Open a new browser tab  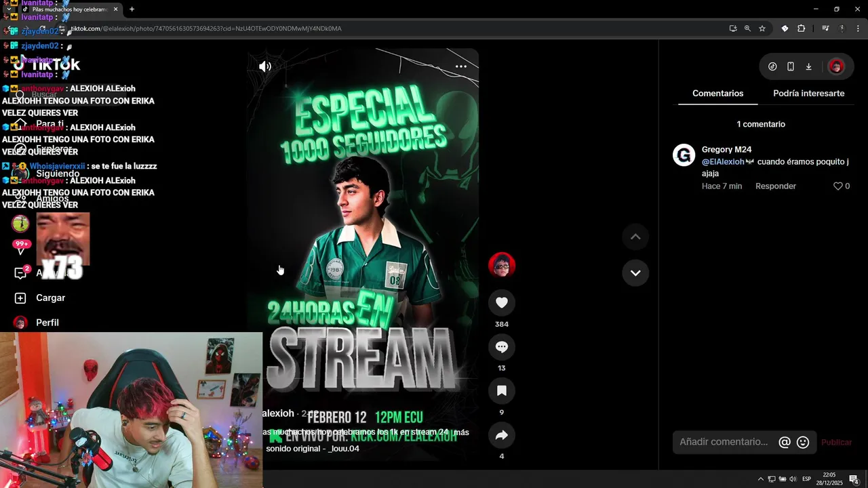[132, 9]
